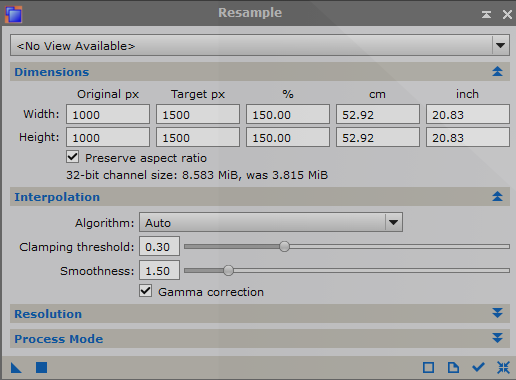Click the checkmark icon in bottom bar
Image resolution: width=516 pixels, height=380 pixels.
click(478, 367)
